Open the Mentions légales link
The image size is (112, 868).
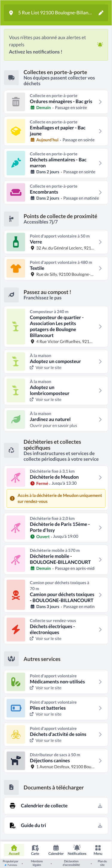point(37,863)
